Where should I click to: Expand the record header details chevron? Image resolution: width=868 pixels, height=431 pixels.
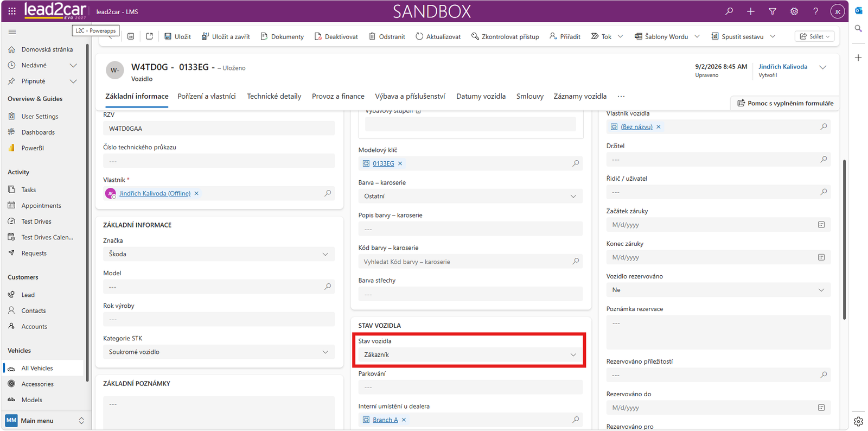click(823, 67)
